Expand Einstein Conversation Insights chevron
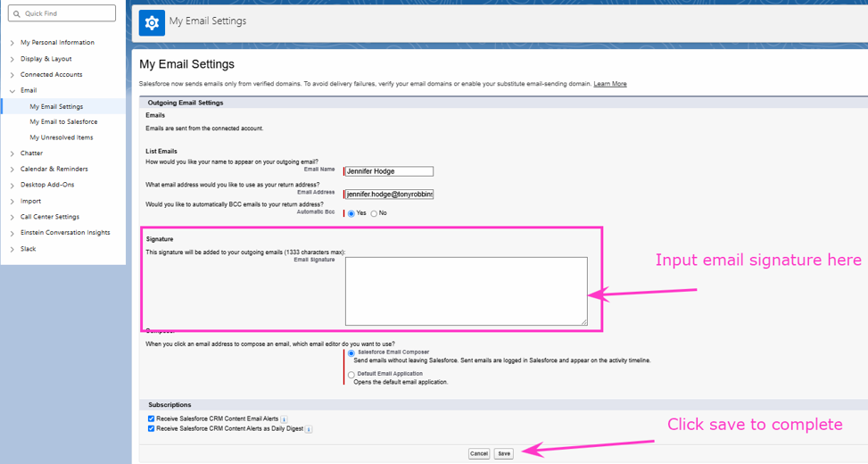Screen dimensions: 868x464 pyautogui.click(x=12, y=233)
